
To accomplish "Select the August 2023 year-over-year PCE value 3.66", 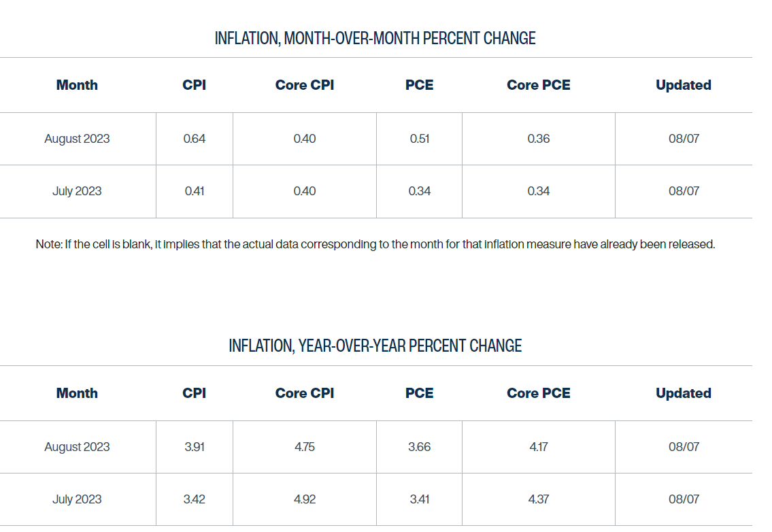I will 419,447.
